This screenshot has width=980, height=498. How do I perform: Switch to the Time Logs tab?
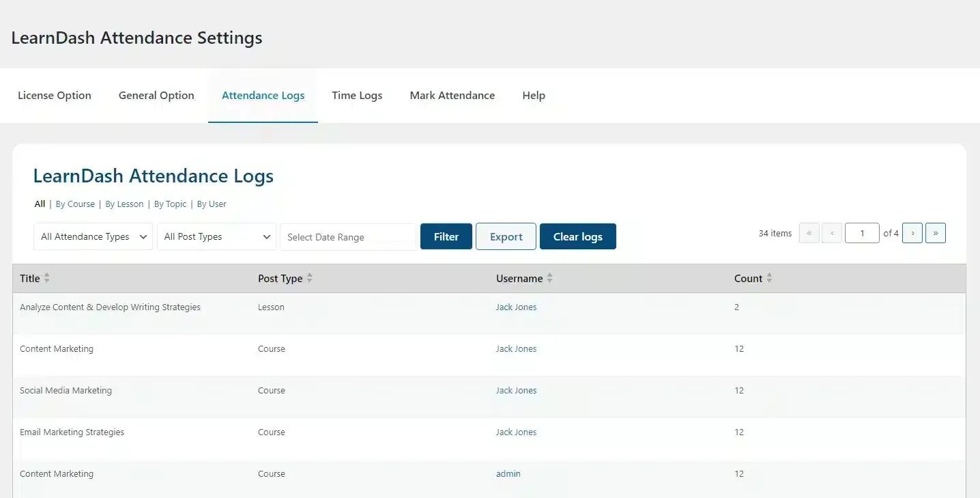click(357, 95)
